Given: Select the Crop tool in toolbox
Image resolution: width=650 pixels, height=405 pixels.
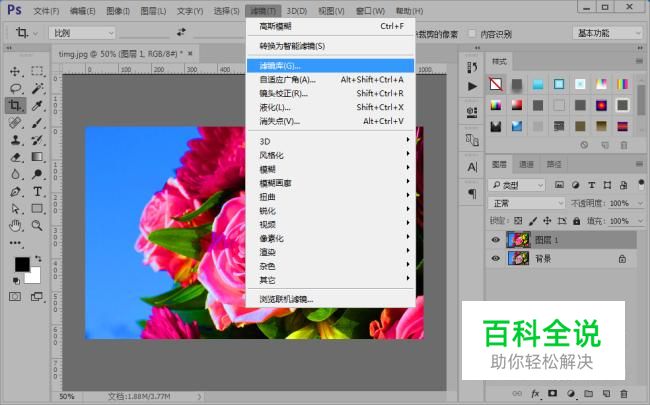Looking at the screenshot, I should [x=15, y=105].
